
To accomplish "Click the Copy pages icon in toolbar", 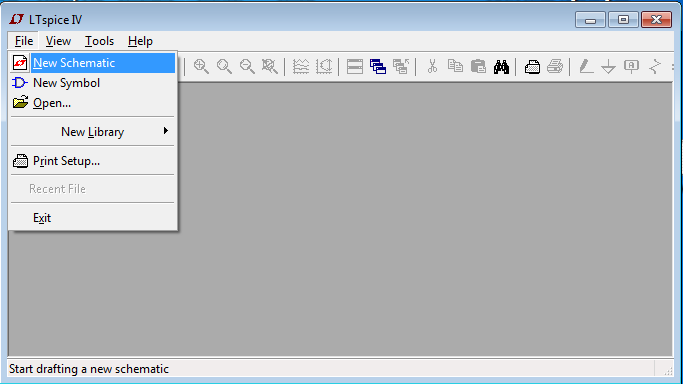I will (x=455, y=66).
